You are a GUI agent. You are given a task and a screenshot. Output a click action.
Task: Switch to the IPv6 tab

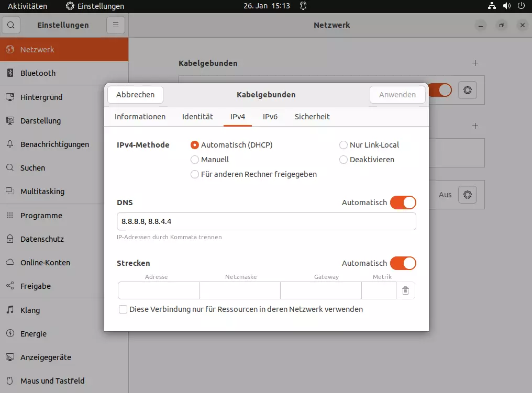pos(270,117)
